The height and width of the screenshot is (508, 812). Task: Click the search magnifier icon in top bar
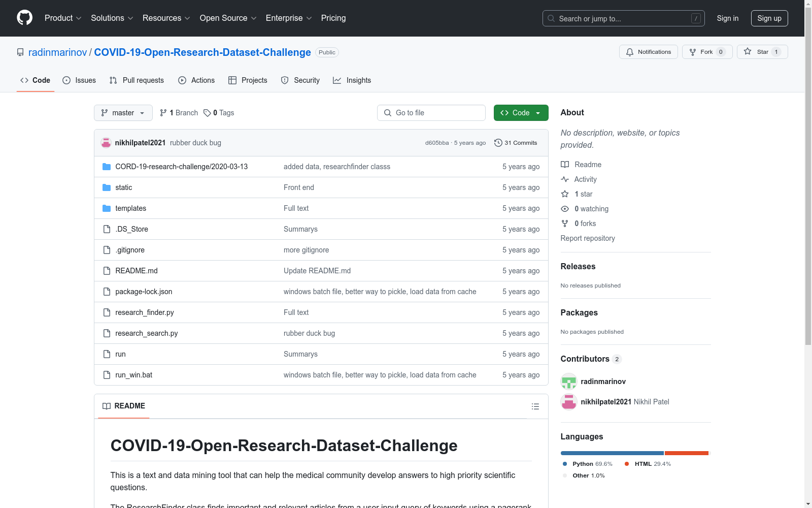point(551,18)
